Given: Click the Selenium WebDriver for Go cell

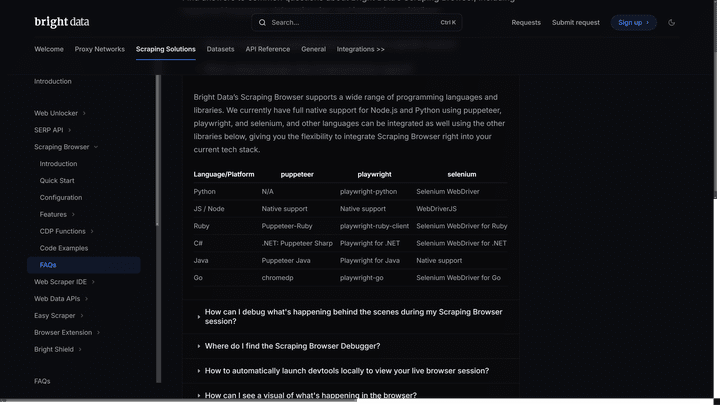Looking at the screenshot, I should coord(458,278).
